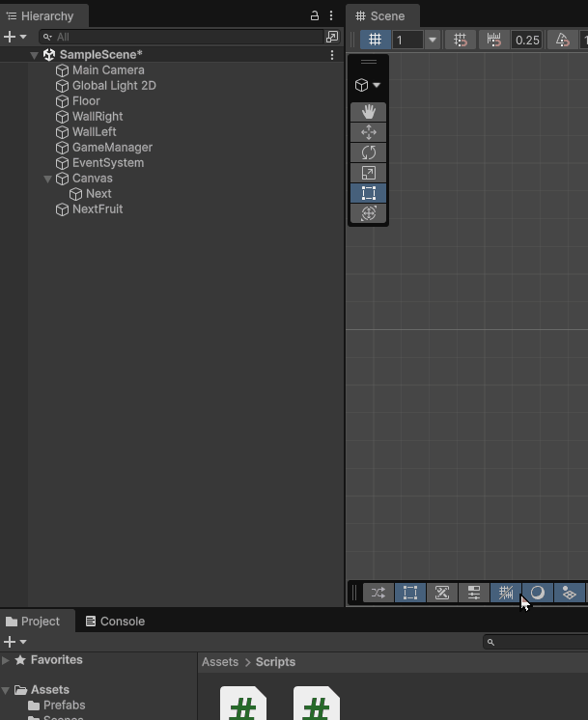Open grid visibility options dropdown arrow
This screenshot has height=720, width=588.
pyautogui.click(x=433, y=40)
